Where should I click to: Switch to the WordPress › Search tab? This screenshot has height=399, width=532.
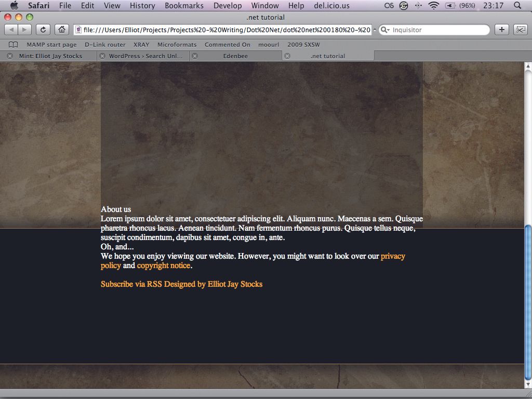(145, 56)
